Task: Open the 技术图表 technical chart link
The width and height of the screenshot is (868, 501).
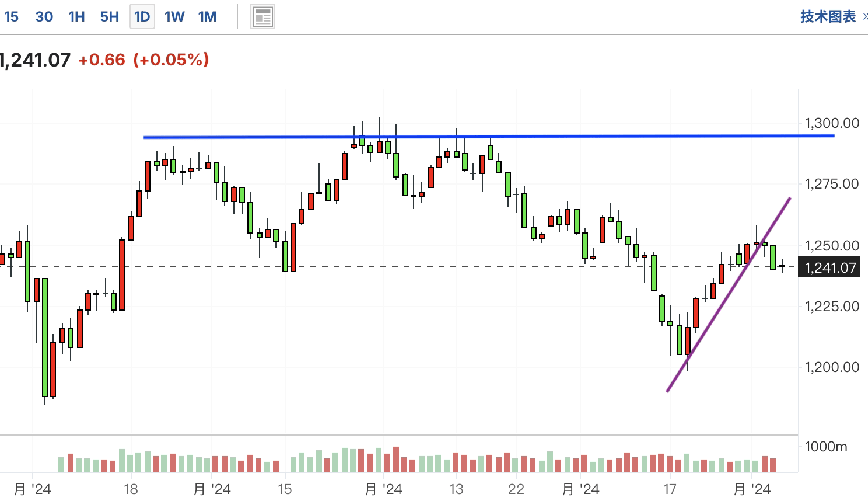Action: 828,16
